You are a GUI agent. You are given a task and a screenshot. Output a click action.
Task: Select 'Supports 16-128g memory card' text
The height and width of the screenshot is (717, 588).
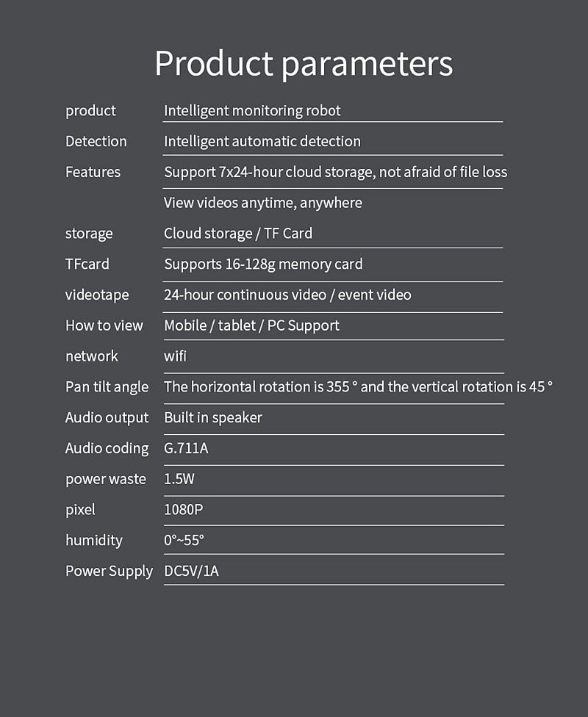pyautogui.click(x=263, y=264)
